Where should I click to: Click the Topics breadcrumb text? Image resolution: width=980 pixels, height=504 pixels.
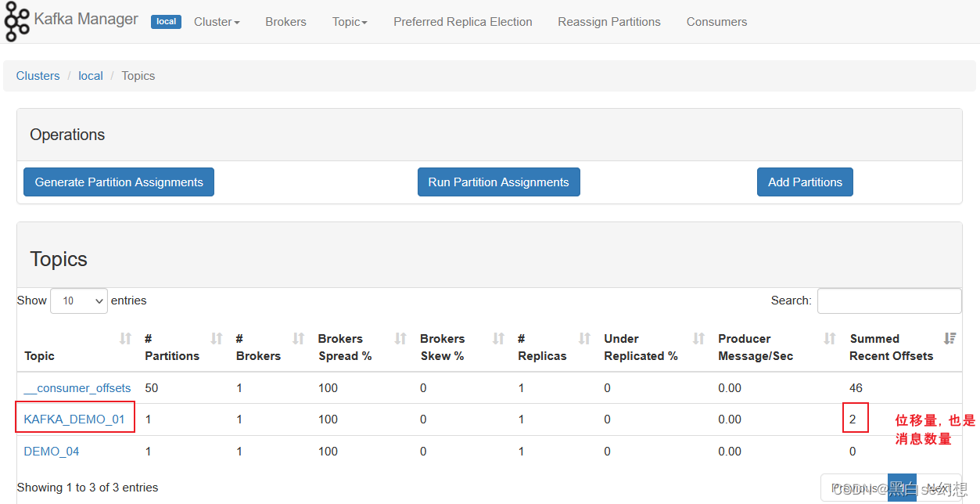[138, 76]
